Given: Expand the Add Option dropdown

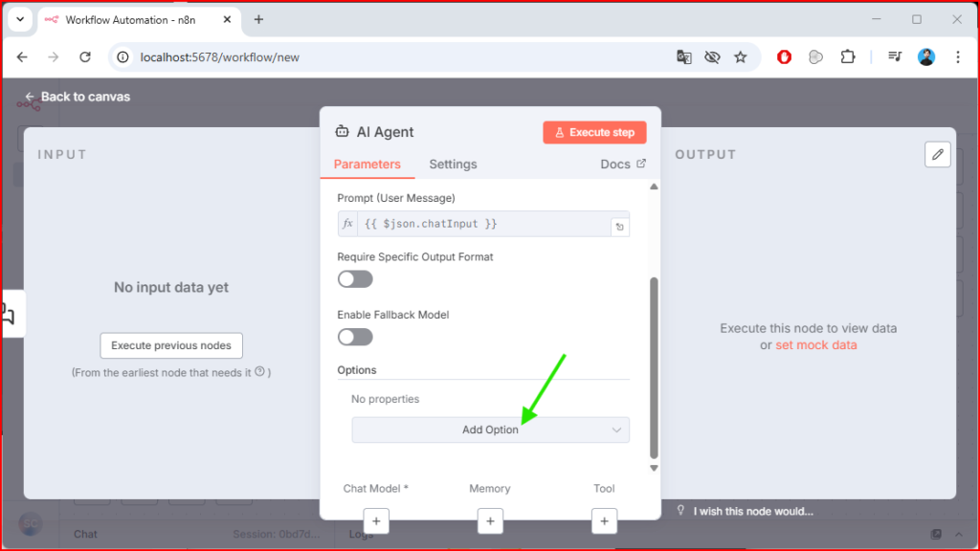Looking at the screenshot, I should (x=490, y=430).
